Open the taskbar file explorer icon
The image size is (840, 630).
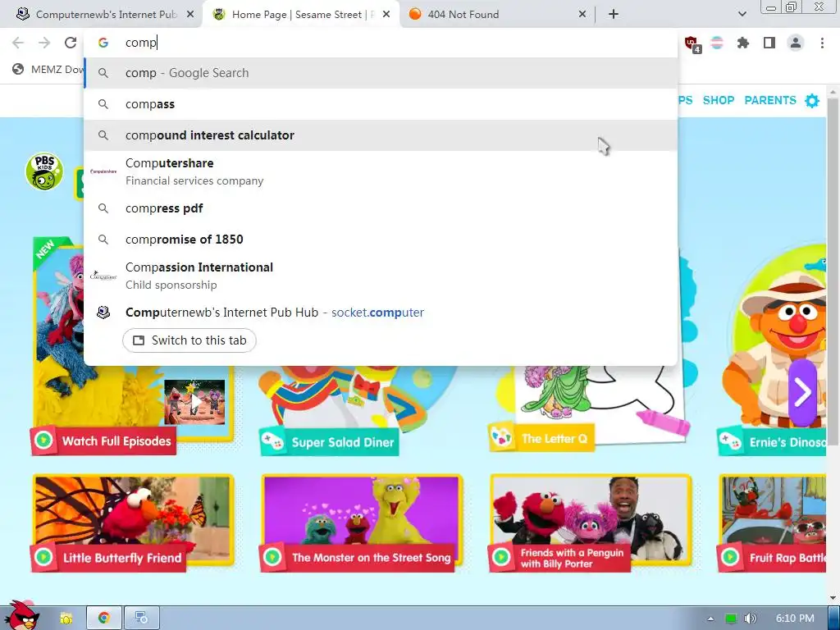point(66,619)
